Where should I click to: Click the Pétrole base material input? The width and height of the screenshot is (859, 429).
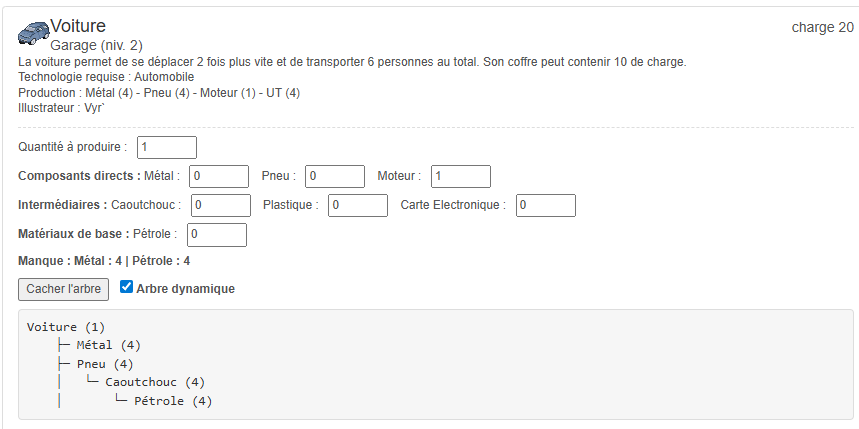coord(216,234)
